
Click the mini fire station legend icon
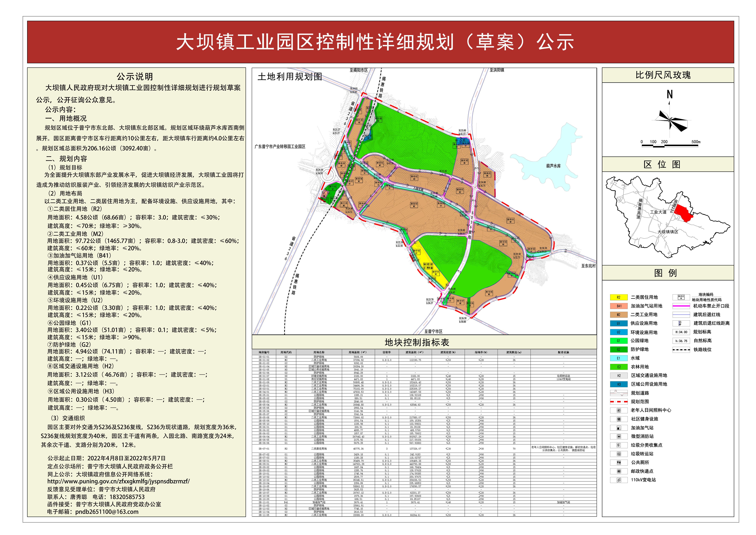tap(619, 436)
